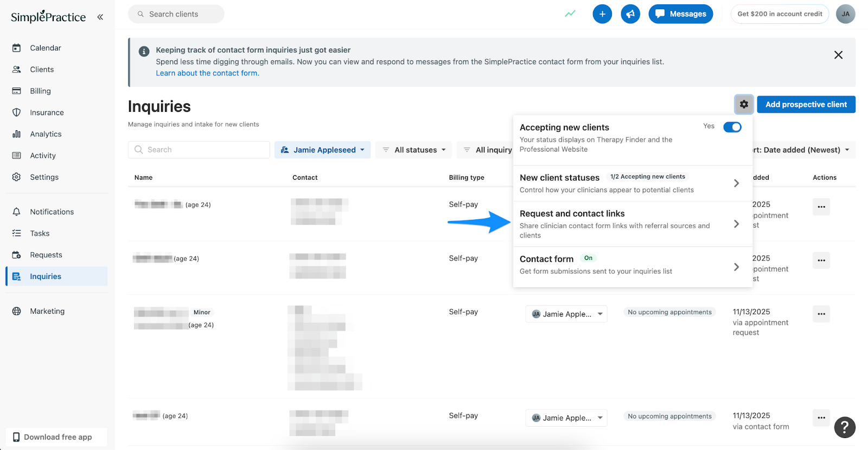Click the Clients people icon
Viewport: 868px width, 450px height.
tap(16, 69)
